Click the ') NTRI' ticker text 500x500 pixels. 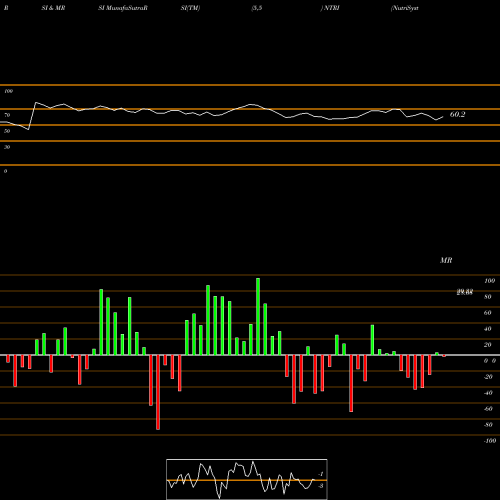tap(330, 8)
